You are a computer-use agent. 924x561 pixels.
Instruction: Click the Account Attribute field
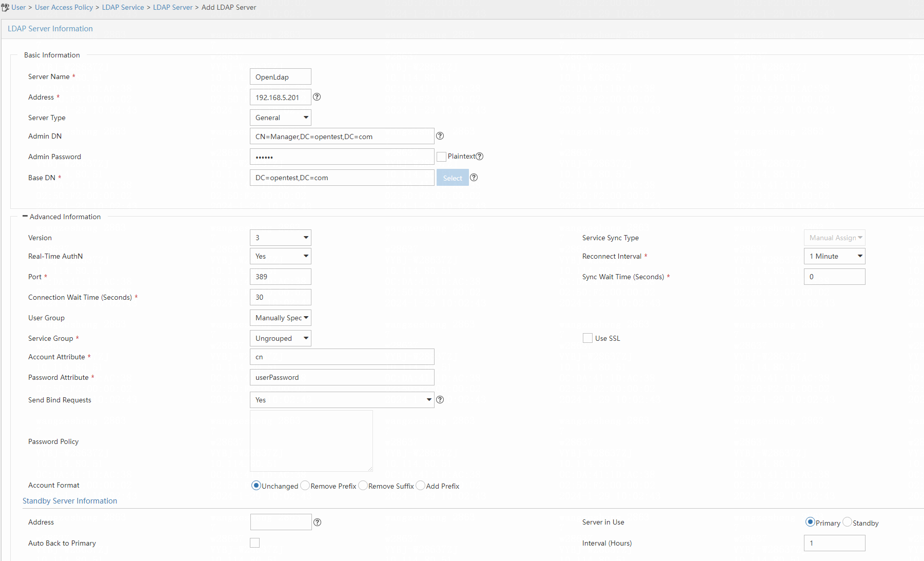tap(342, 357)
